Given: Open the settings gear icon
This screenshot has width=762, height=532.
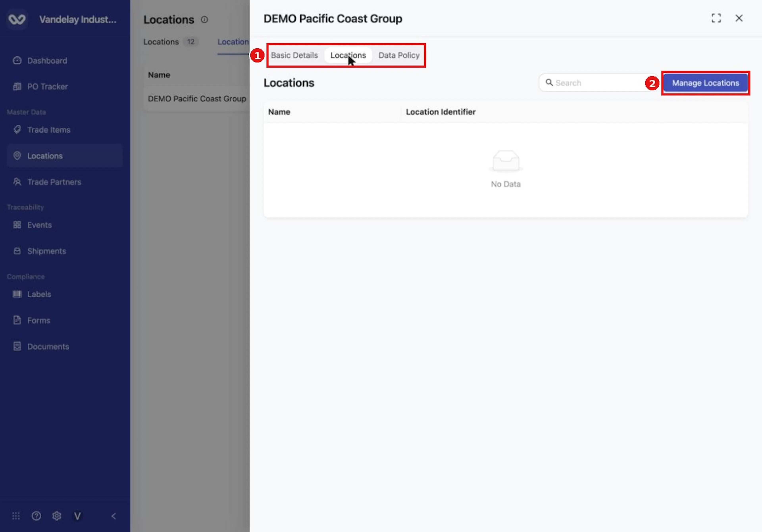Looking at the screenshot, I should coord(57,516).
